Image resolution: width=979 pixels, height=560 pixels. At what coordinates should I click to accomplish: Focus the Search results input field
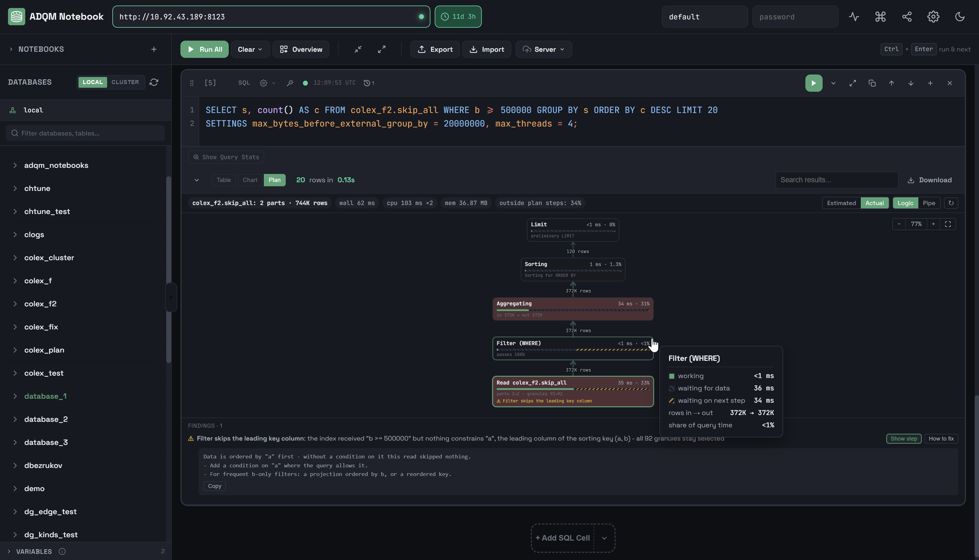(x=836, y=180)
